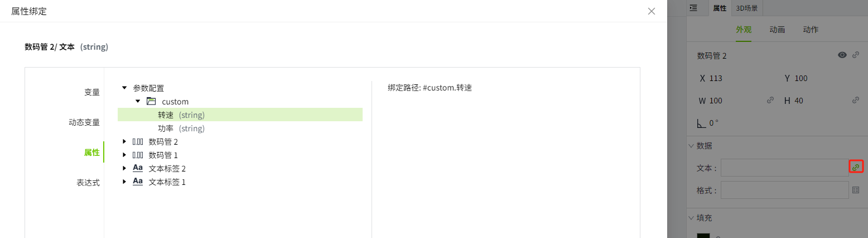Switch to the 动态变量 side tab
The image size is (868, 238).
pos(84,122)
